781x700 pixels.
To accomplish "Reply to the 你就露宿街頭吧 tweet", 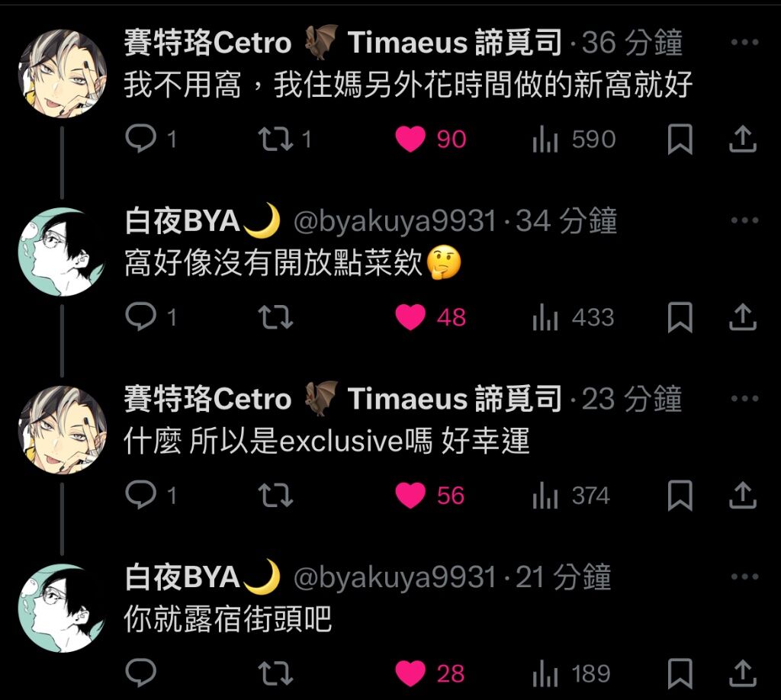I will [x=141, y=673].
